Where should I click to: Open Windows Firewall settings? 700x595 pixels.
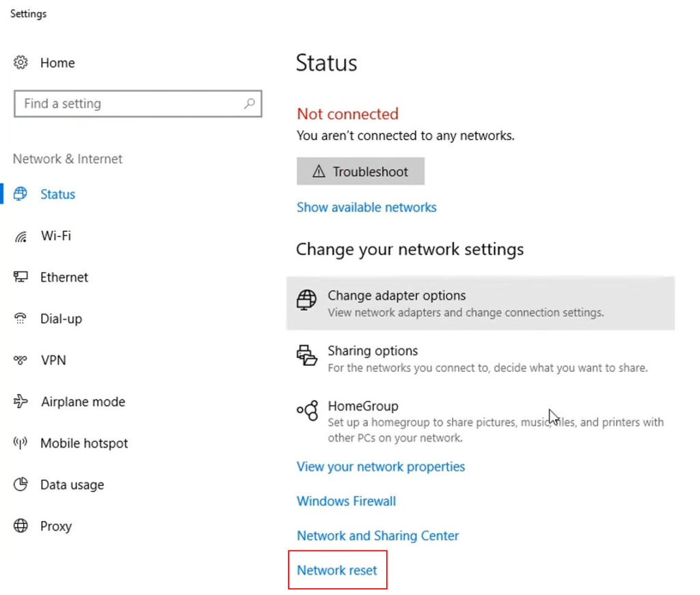pos(346,501)
